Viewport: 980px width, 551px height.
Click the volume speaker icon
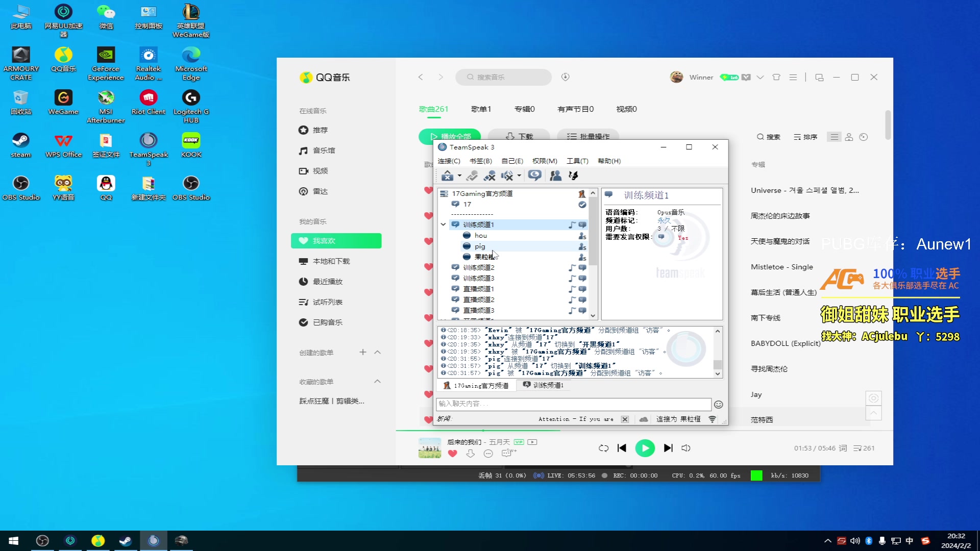(686, 448)
